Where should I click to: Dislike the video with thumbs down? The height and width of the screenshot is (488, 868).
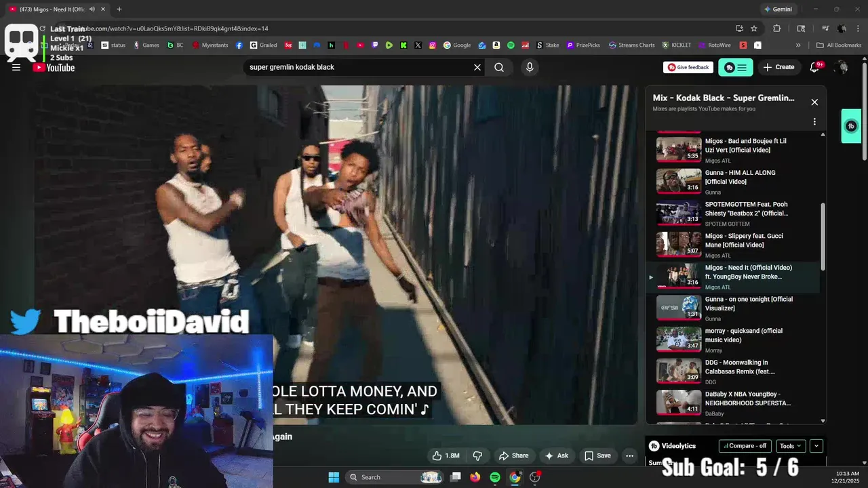(477, 455)
